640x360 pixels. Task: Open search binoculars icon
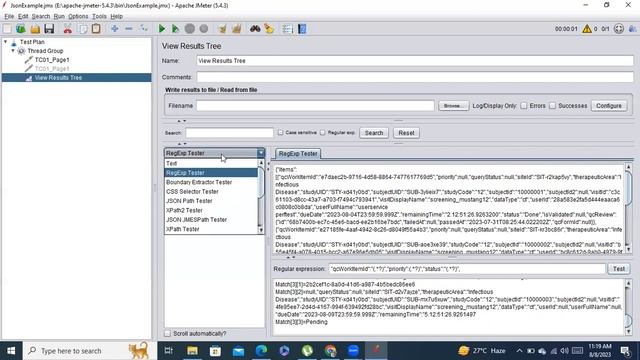click(x=255, y=29)
